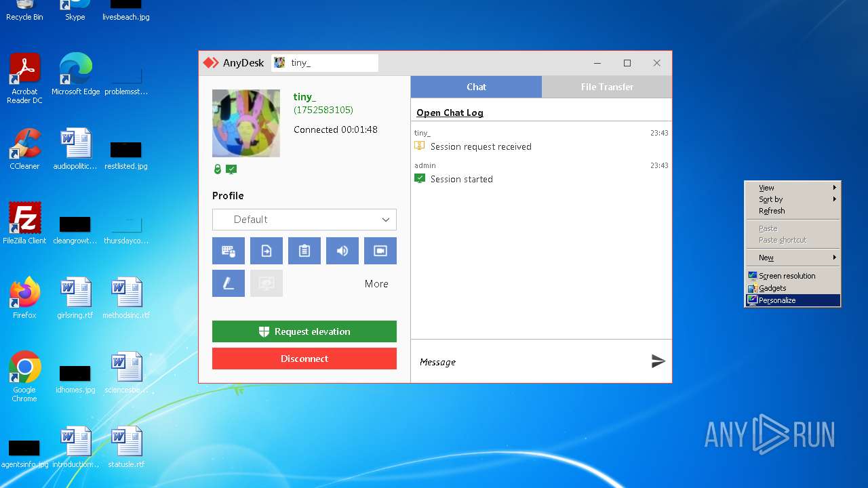The height and width of the screenshot is (488, 868).
Task: Toggle keyboard and mouse control permission
Action: click(229, 251)
